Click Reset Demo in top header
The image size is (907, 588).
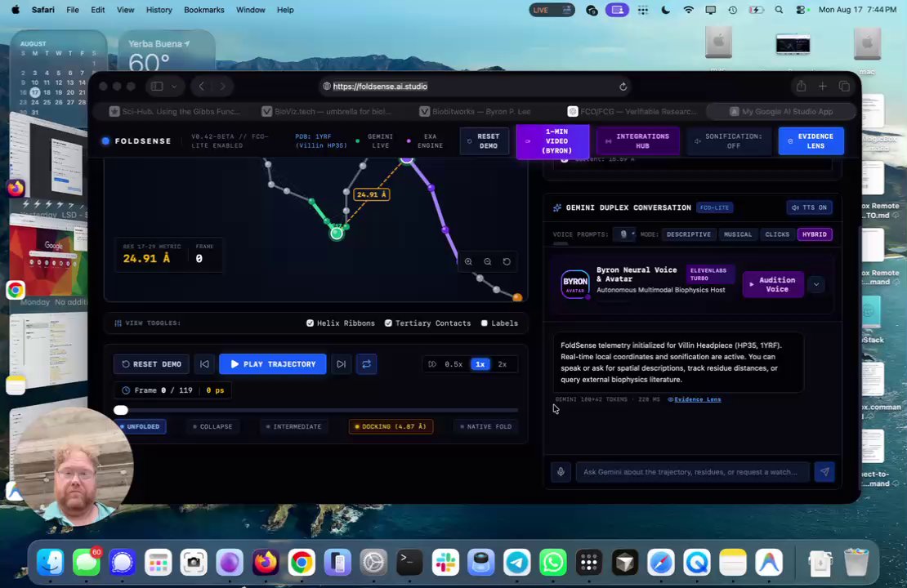pyautogui.click(x=485, y=141)
